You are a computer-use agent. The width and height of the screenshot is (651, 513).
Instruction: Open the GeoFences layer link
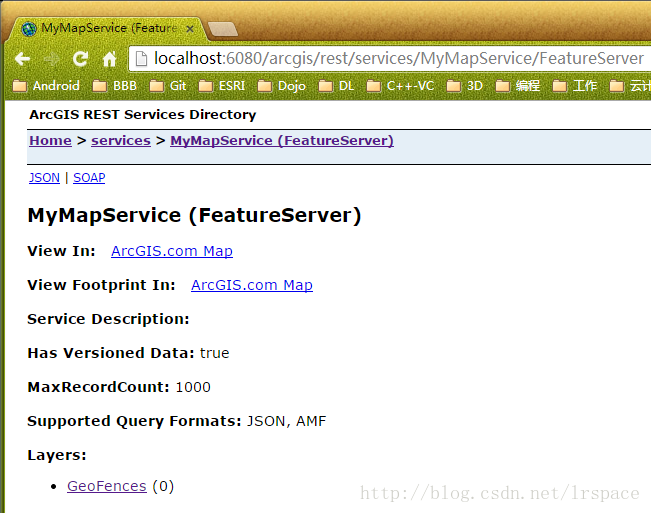107,486
